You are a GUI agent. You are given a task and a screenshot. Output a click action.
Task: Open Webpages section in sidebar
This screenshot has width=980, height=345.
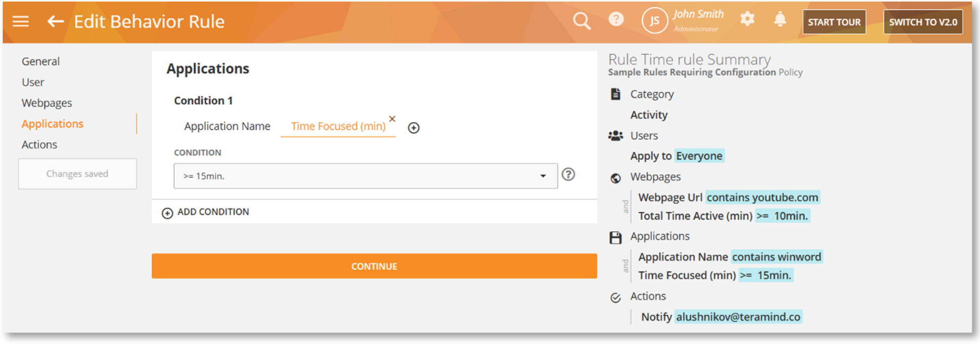[47, 103]
